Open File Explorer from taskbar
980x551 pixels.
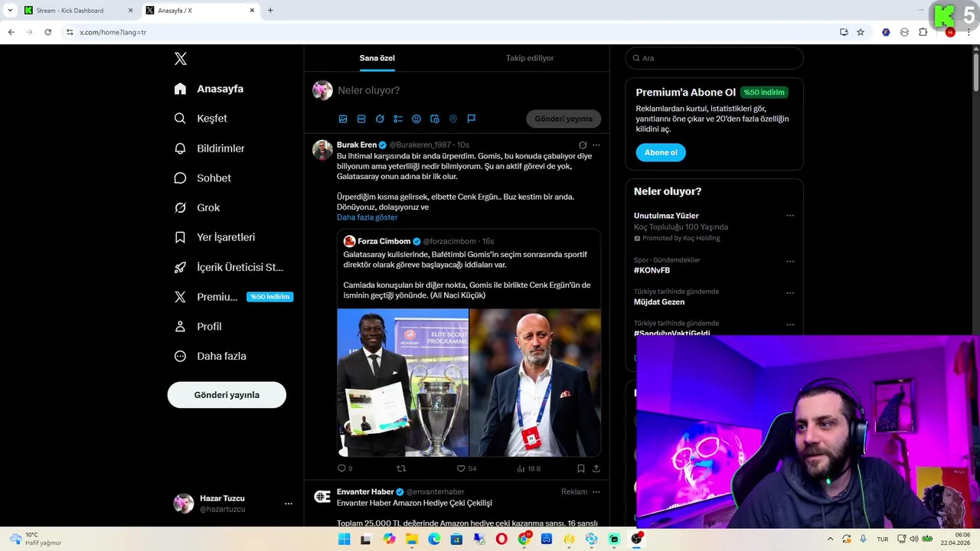[412, 539]
